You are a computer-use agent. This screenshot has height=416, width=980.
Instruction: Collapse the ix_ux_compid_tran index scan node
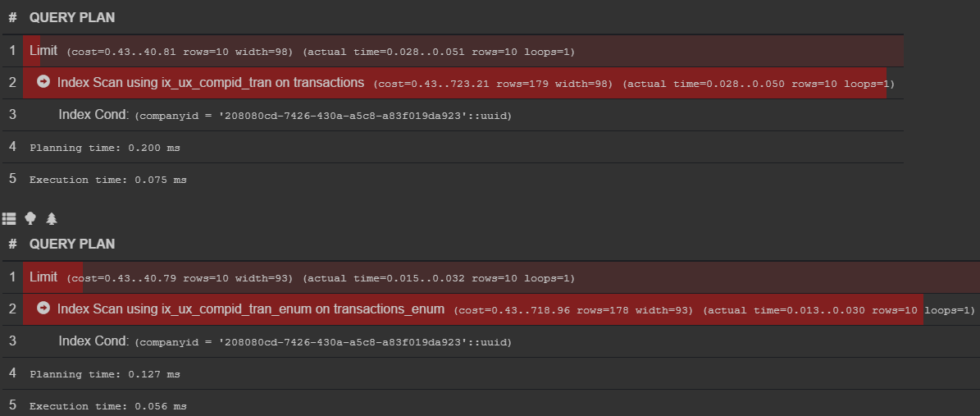(x=43, y=81)
